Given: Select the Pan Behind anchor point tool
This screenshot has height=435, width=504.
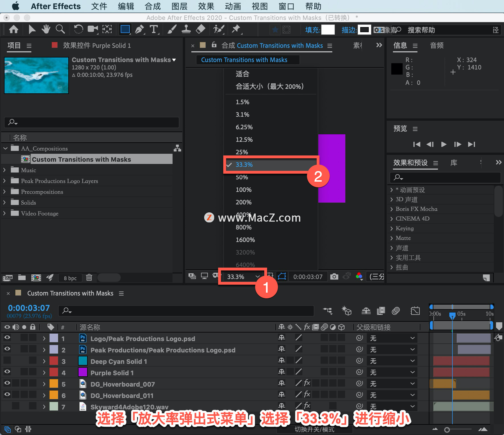Looking at the screenshot, I should [x=107, y=29].
